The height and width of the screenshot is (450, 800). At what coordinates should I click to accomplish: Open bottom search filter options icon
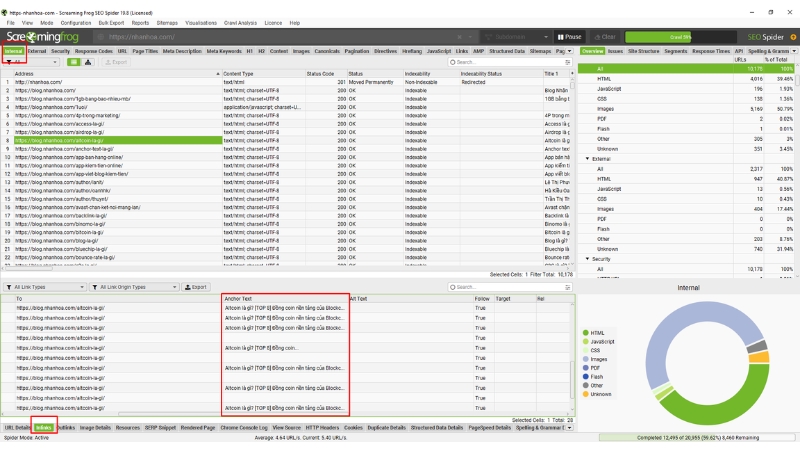pos(568,287)
